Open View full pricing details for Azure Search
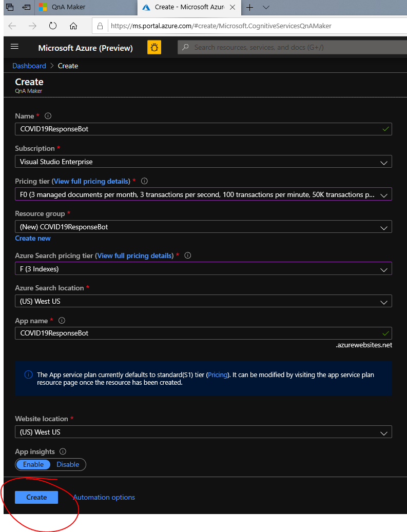Image resolution: width=407 pixels, height=532 pixels. pos(134,255)
